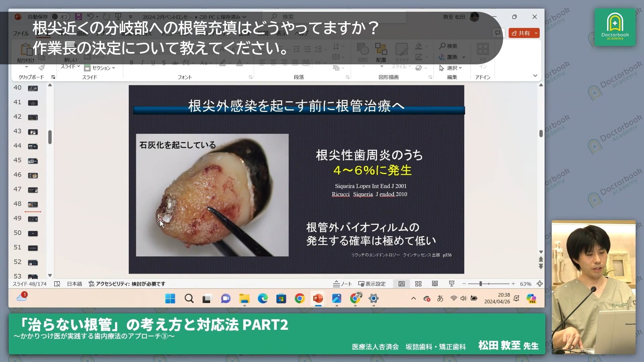Select slide 51 thumbnail
The image size is (644, 362).
33,248
